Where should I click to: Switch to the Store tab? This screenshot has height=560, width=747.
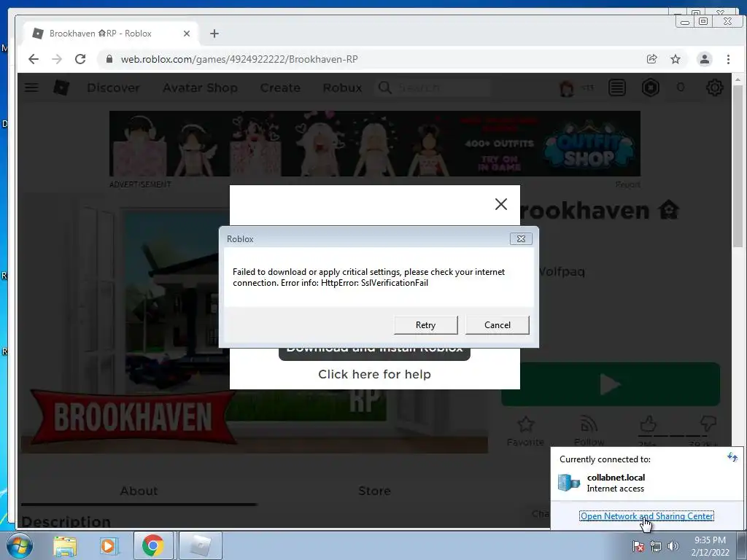pyautogui.click(x=374, y=491)
